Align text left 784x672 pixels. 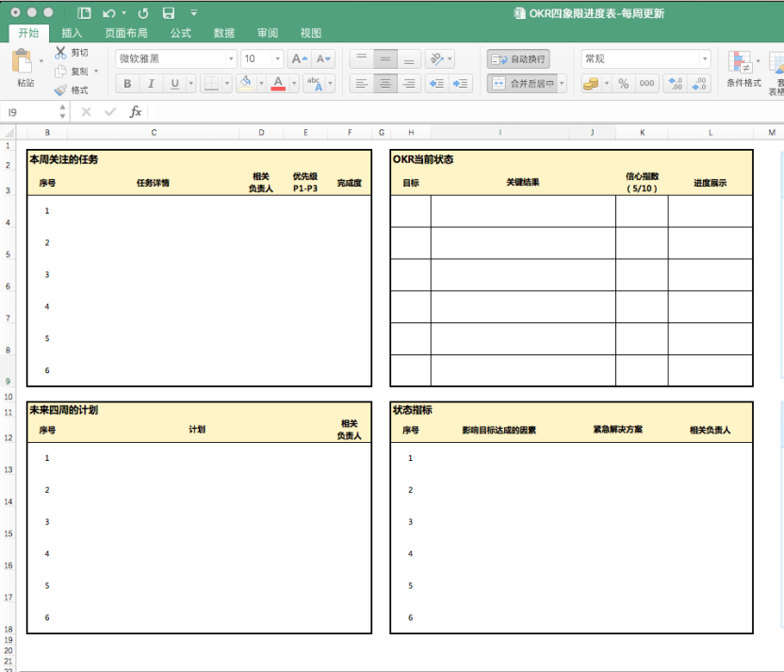(362, 84)
